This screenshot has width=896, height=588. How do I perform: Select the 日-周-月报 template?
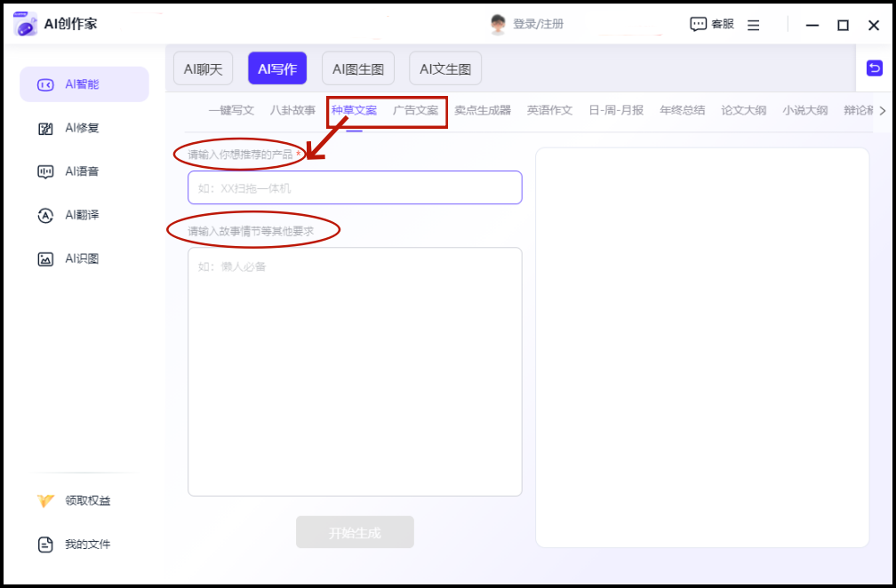click(x=617, y=110)
